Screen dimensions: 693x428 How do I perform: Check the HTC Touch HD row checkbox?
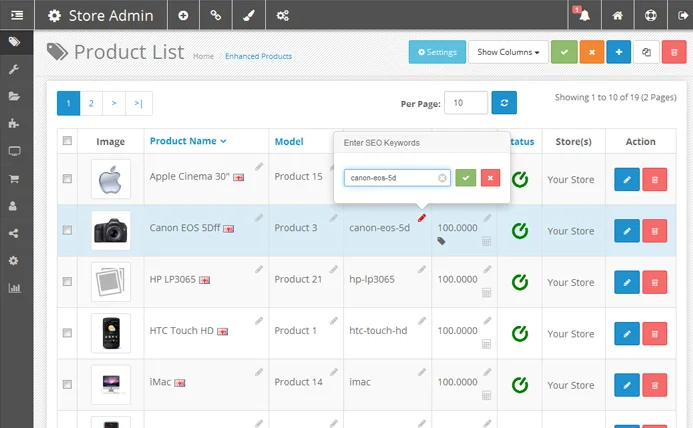[67, 332]
